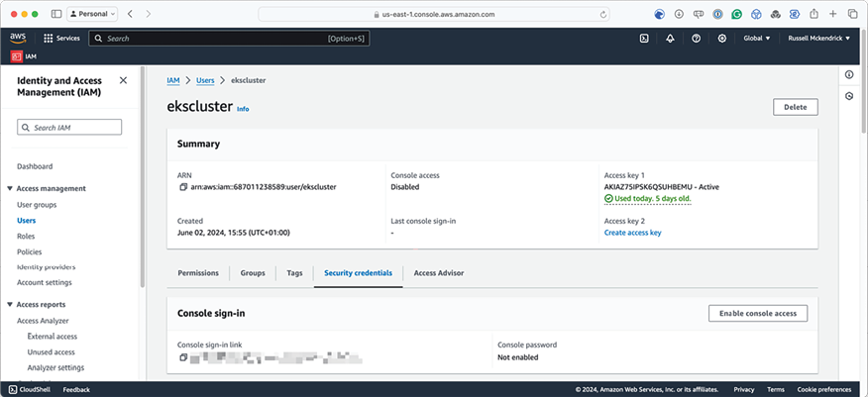The image size is (868, 397).
Task: Click the green Grammarly extension icon
Action: [x=736, y=15]
